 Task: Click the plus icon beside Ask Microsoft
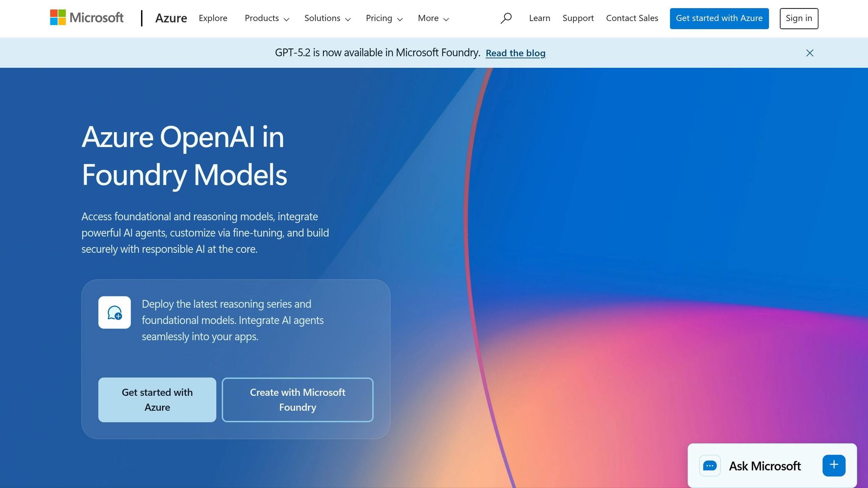pyautogui.click(x=833, y=465)
